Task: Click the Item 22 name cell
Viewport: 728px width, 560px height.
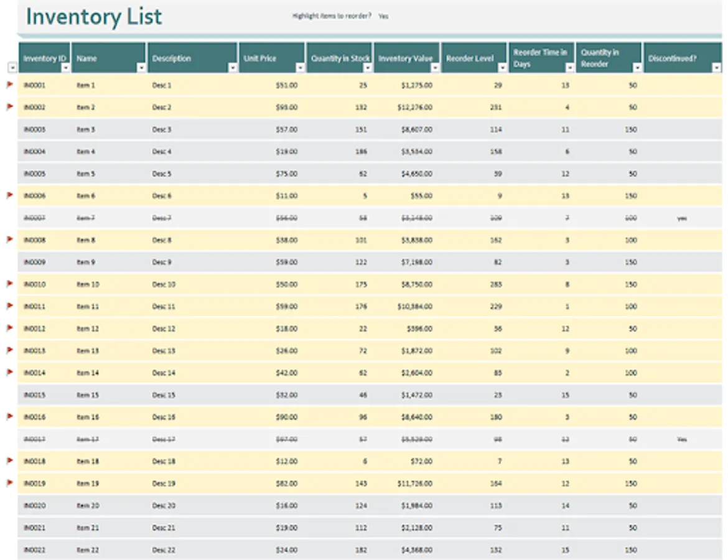Action: (88, 550)
